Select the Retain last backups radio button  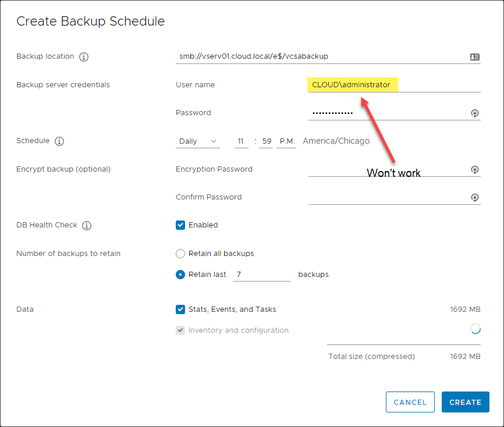(180, 275)
